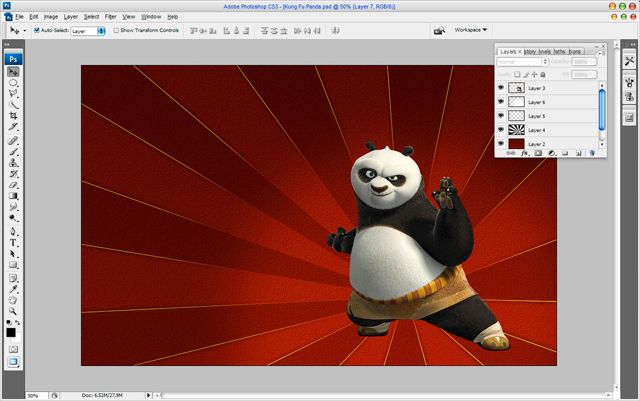Image resolution: width=640 pixels, height=401 pixels.
Task: Reset default foreground and background colors
Action: coord(9,323)
